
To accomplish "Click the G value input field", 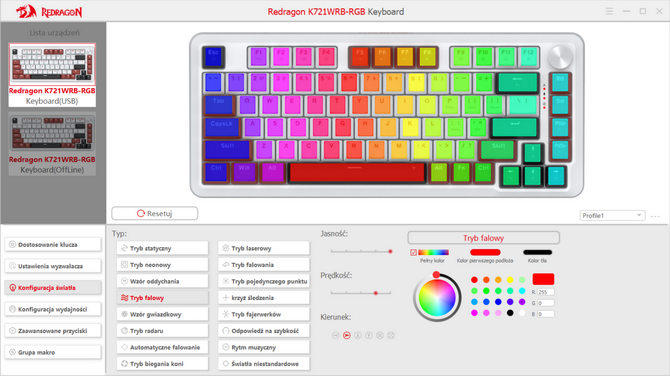I will (546, 303).
